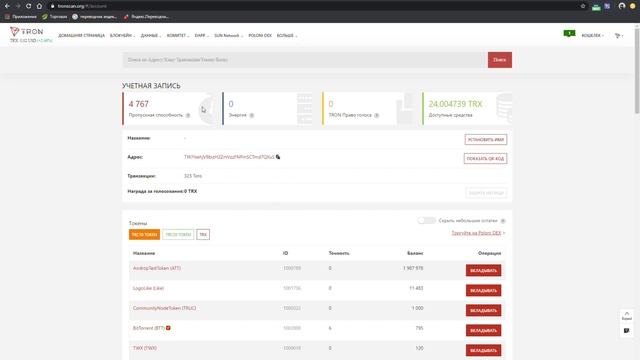640x360 pixels.
Task: Click the TRON logo in the header
Action: point(27,31)
